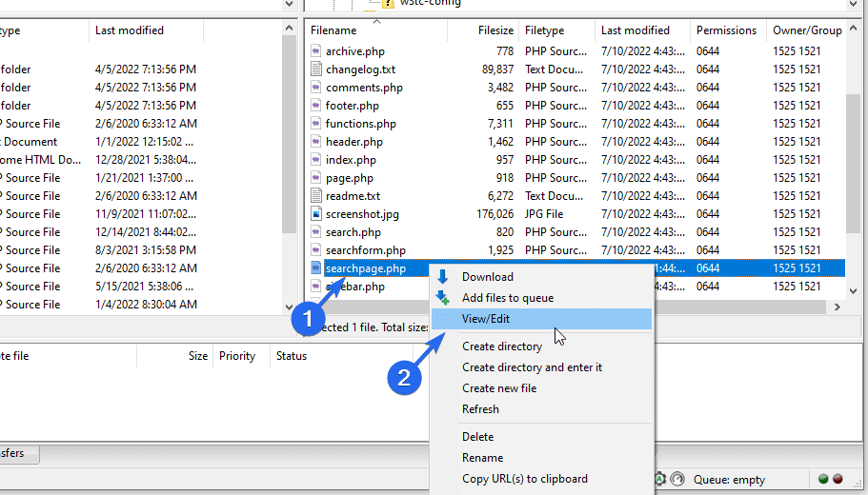Select the readme.txt file name
The height and width of the screenshot is (495, 868).
pos(353,196)
